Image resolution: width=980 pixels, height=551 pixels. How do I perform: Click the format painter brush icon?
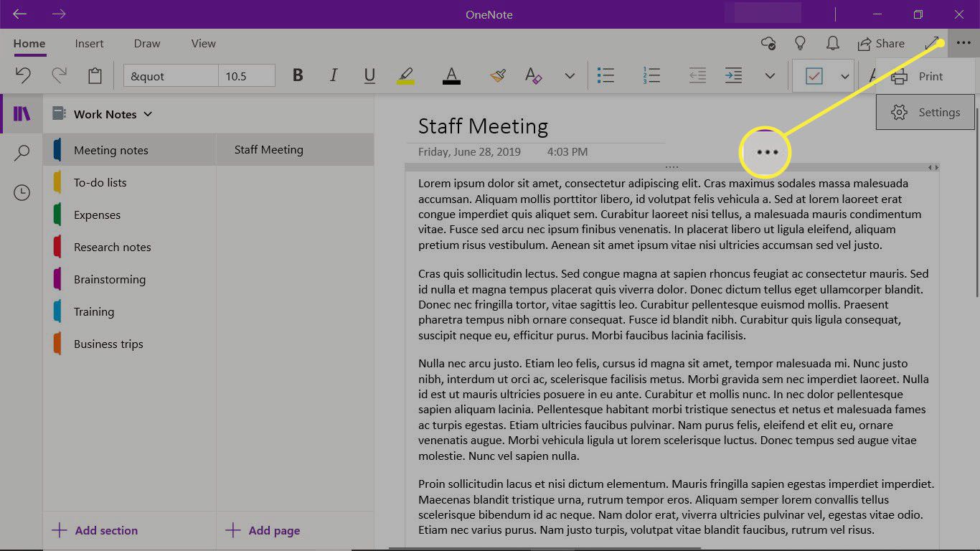point(499,75)
